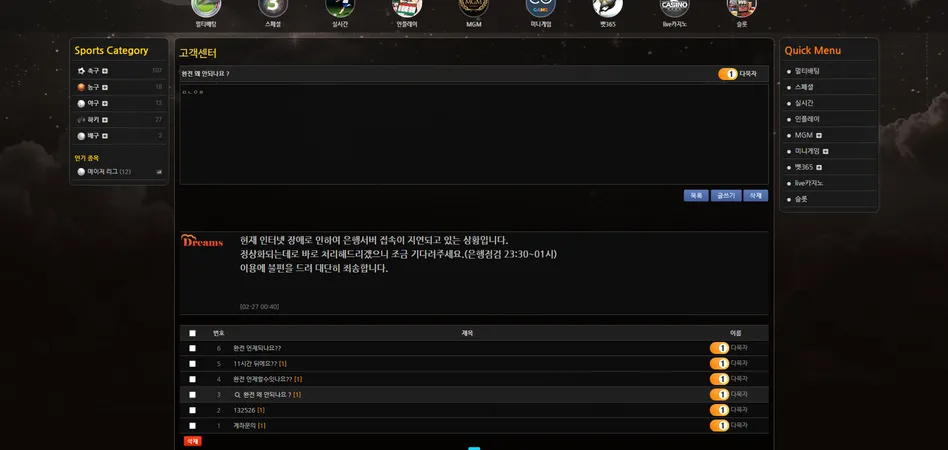The width and height of the screenshot is (948, 450).
Task: Open the 인플레이 icon in top navigation
Action: 407,7
